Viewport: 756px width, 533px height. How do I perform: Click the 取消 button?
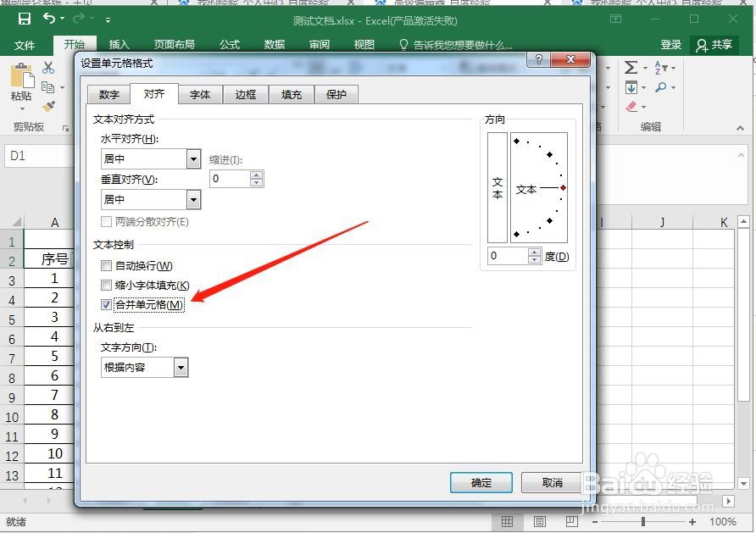552,482
